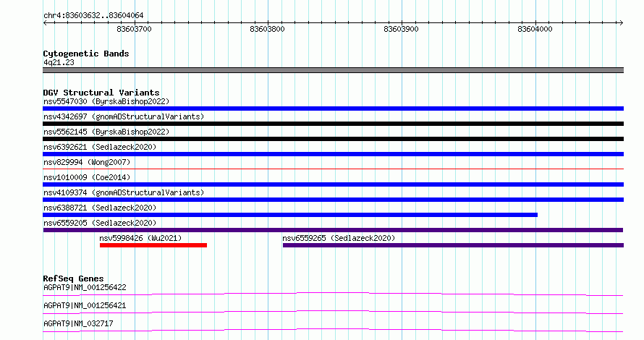
Task: Open AGPAT9|NM_001256421 transcript label
Action: [85, 305]
